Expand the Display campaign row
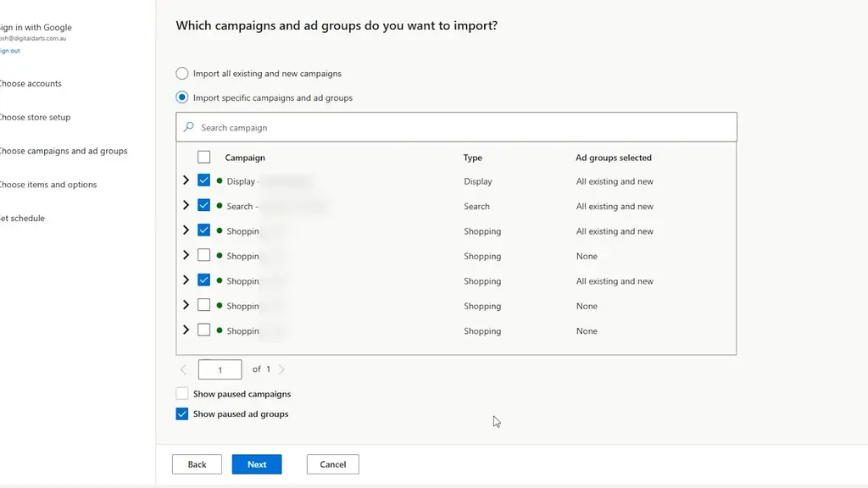This screenshot has width=868, height=488. [x=186, y=180]
